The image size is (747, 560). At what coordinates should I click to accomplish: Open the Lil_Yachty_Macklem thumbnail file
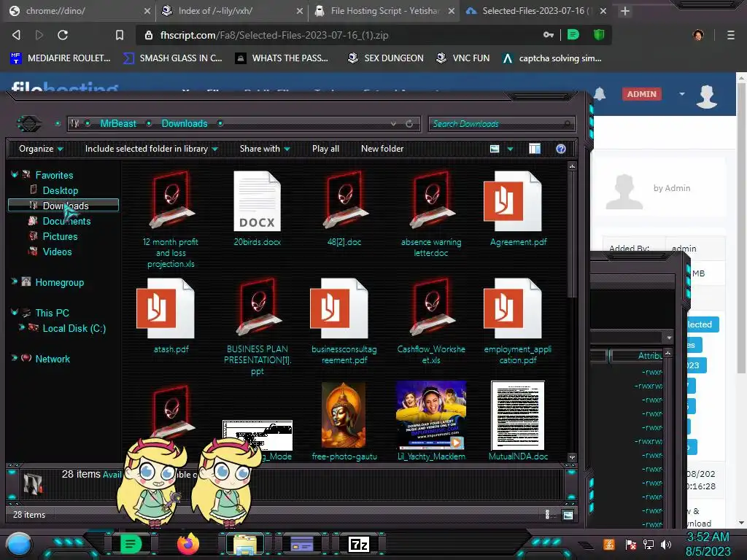(x=431, y=421)
